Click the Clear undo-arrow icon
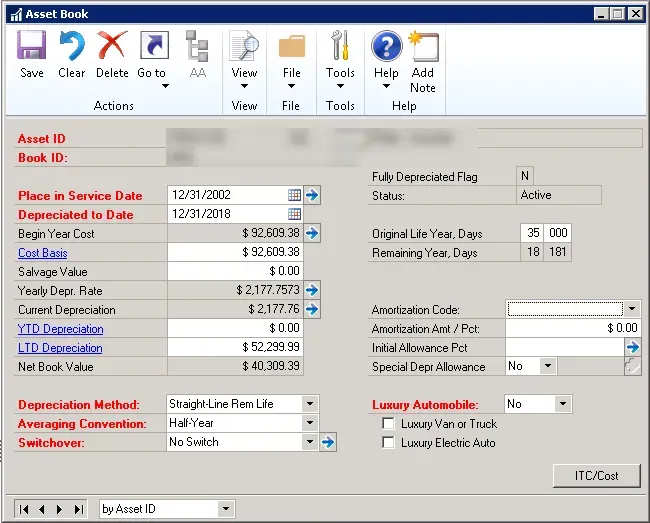 coord(72,47)
